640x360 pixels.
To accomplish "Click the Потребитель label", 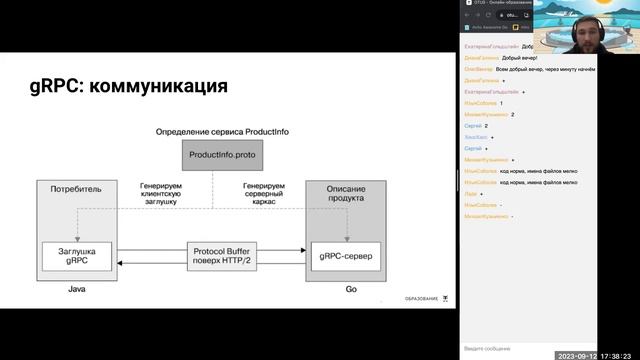I will 76,189.
